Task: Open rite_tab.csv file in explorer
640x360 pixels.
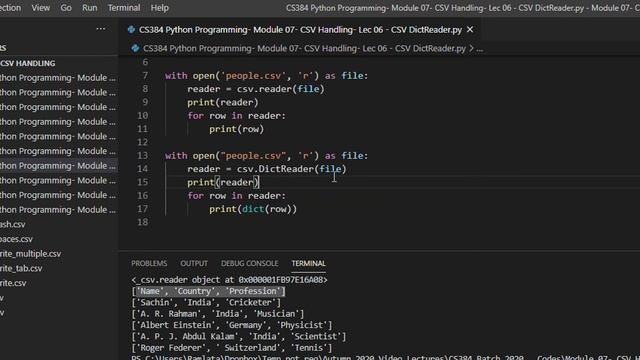Action: pos(21,269)
